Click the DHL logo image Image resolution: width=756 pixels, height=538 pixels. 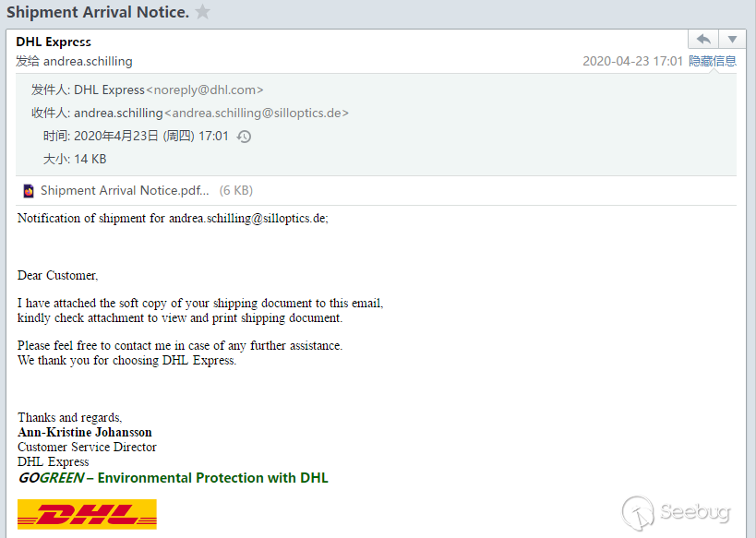87,514
